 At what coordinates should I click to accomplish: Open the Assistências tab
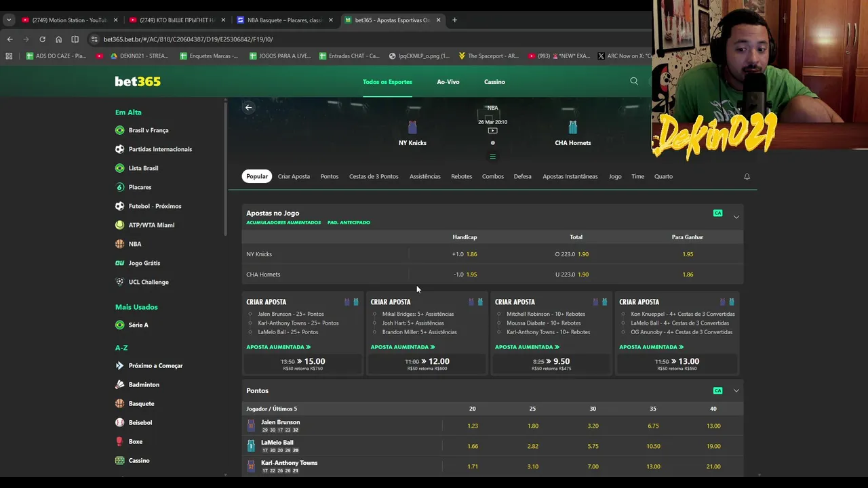(425, 176)
